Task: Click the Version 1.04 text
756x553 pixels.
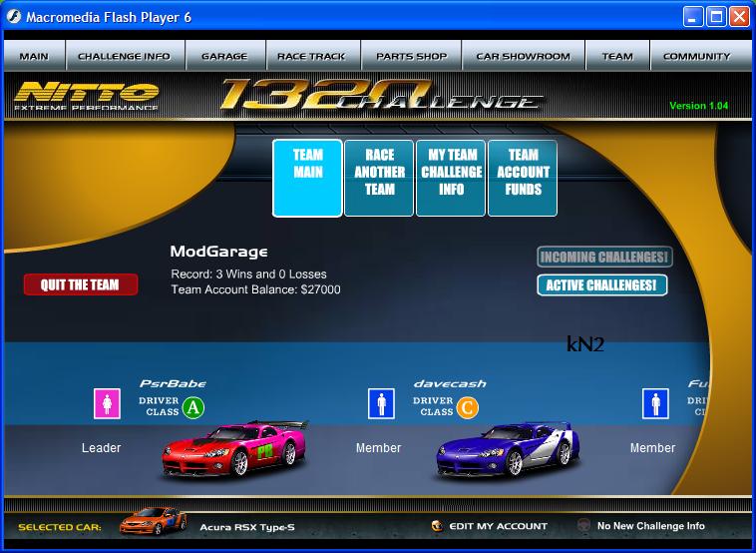Action: pos(698,106)
